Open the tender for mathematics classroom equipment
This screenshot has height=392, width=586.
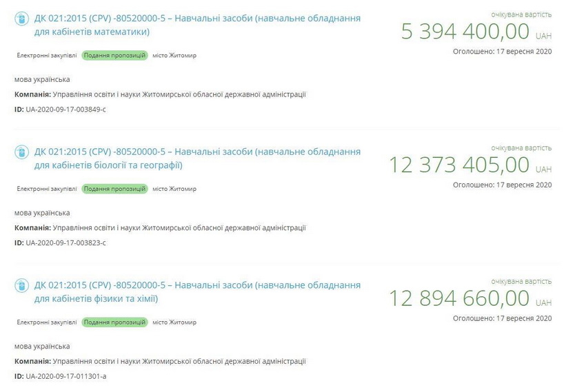click(197, 25)
